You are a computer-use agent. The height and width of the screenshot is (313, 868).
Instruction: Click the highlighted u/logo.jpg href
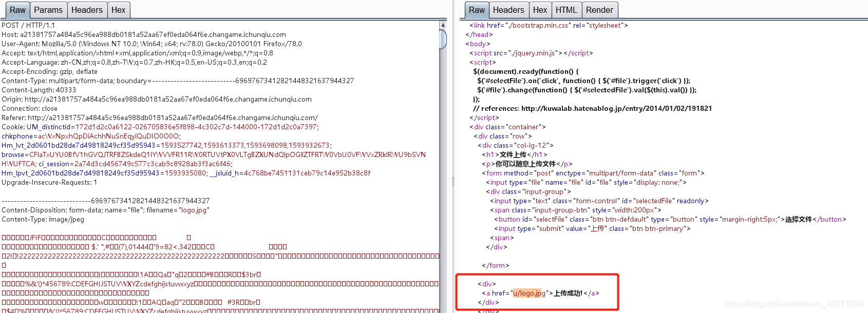click(529, 293)
